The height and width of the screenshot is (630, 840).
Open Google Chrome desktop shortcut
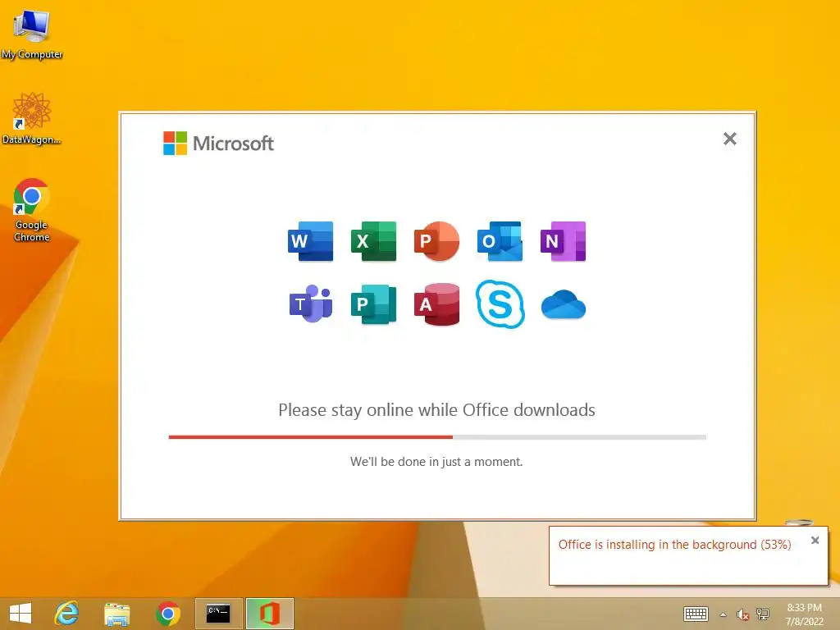click(32, 210)
